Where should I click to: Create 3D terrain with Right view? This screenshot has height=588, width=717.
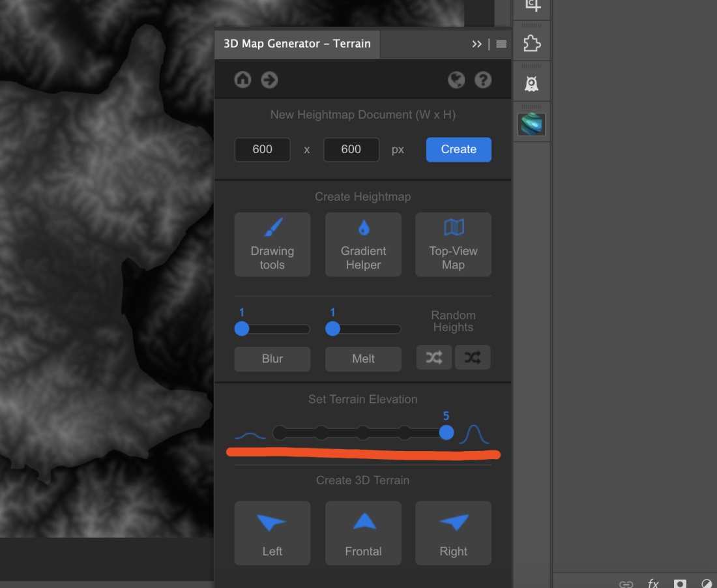[x=453, y=533]
